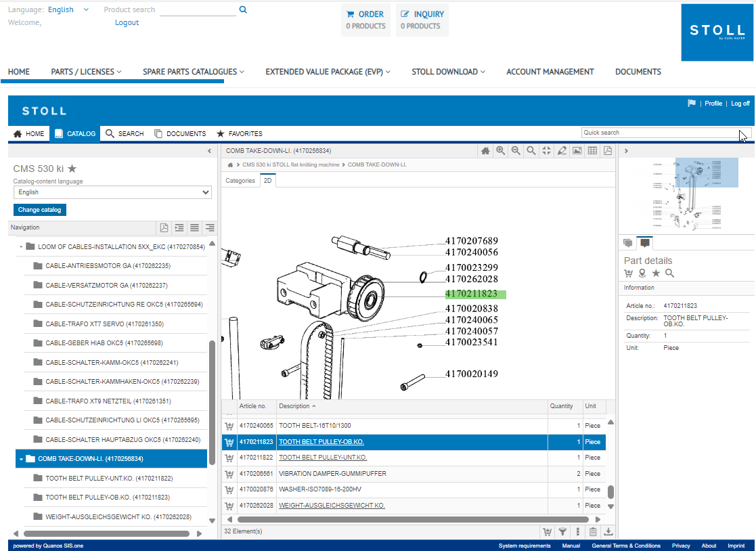Open the top HOME menu item

[x=19, y=72]
